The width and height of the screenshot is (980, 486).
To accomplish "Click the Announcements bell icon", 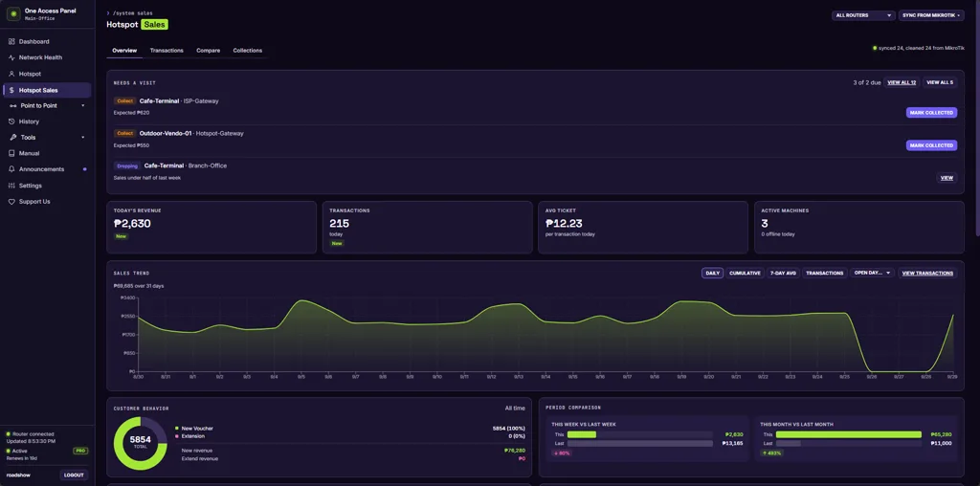I will pyautogui.click(x=11, y=169).
